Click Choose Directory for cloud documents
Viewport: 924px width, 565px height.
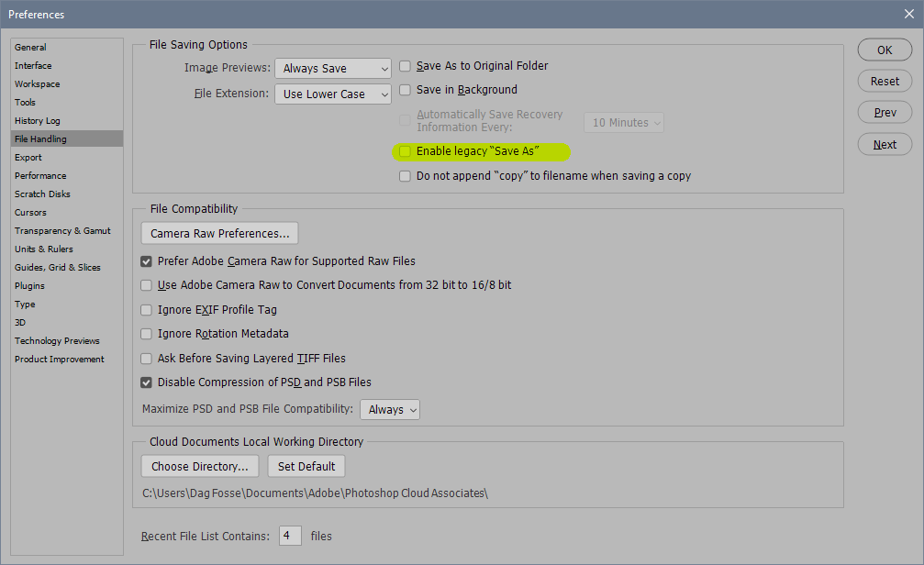(199, 466)
